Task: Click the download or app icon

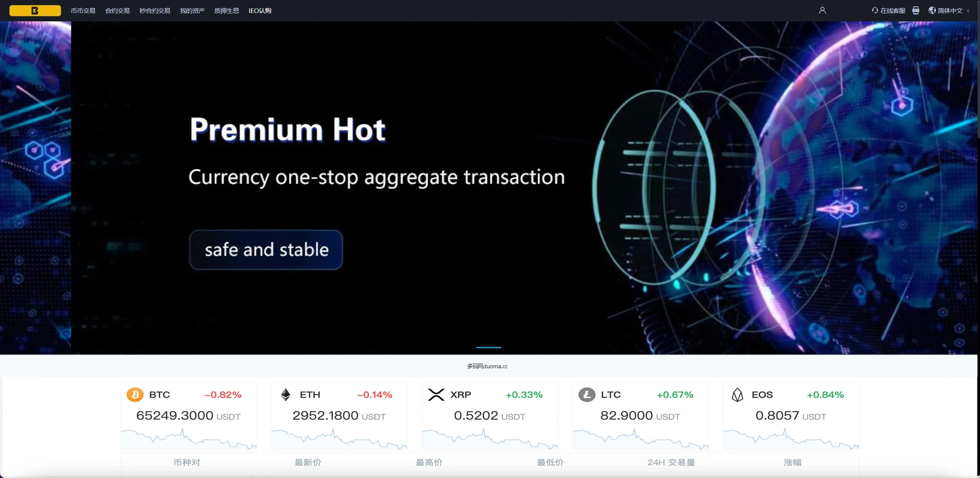Action: [915, 10]
